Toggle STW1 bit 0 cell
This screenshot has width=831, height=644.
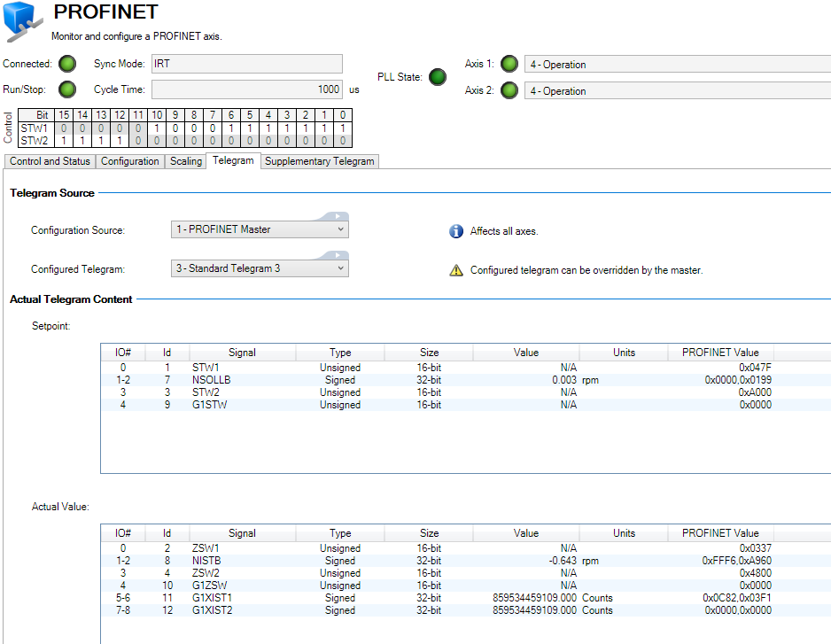point(343,128)
